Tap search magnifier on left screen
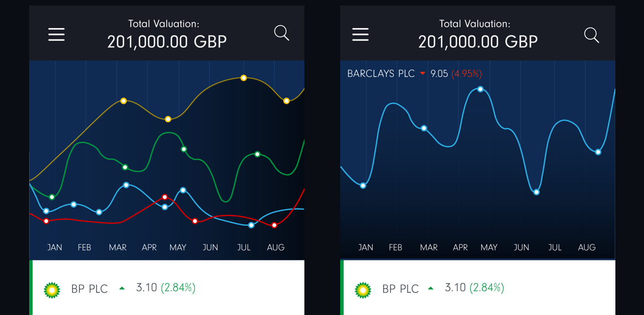This screenshot has width=644, height=315. click(281, 33)
